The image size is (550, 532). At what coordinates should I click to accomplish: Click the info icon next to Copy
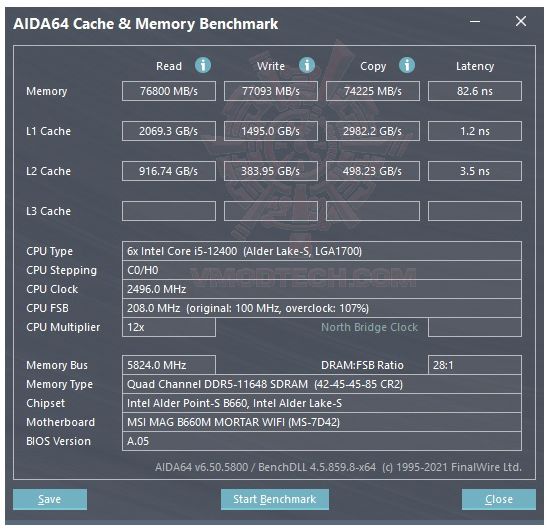coord(407,65)
